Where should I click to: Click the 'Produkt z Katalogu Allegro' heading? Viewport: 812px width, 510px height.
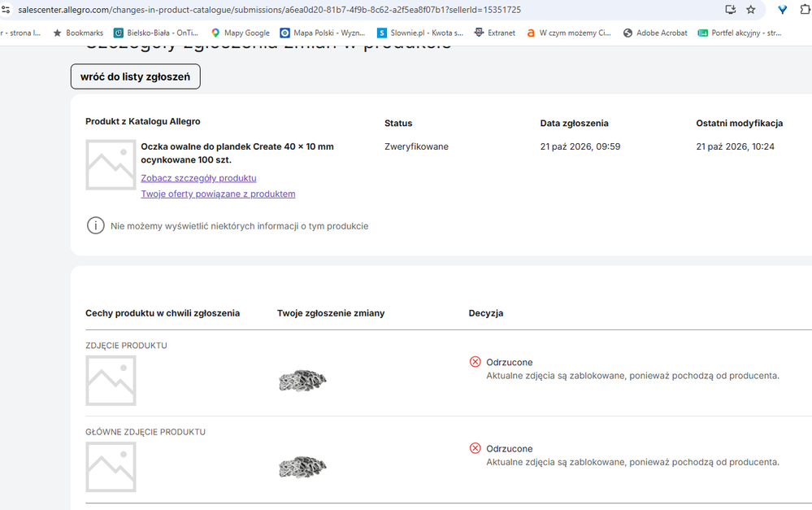coord(143,121)
